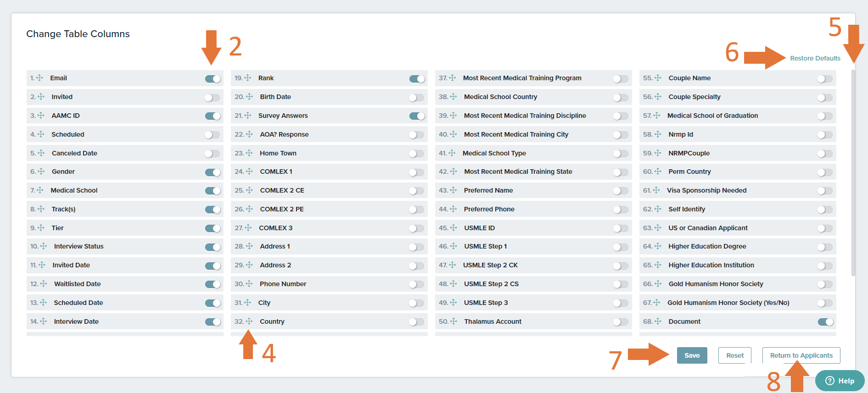Click the question mark icon in Help button
Viewport: 868px width, 393px height.
click(830, 381)
